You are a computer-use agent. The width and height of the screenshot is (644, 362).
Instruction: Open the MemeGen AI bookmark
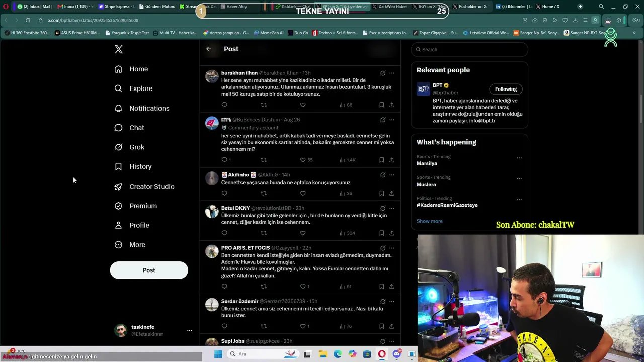coord(269,33)
